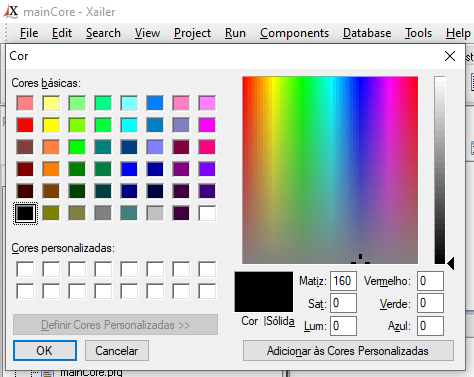Screen dimensions: 474x377
Task: Select the medium gray basic color swatch
Action: pyautogui.click(x=103, y=213)
